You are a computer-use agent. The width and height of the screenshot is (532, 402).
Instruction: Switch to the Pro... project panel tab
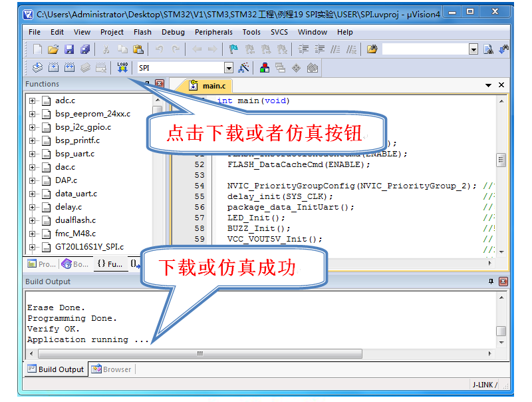coord(41,264)
